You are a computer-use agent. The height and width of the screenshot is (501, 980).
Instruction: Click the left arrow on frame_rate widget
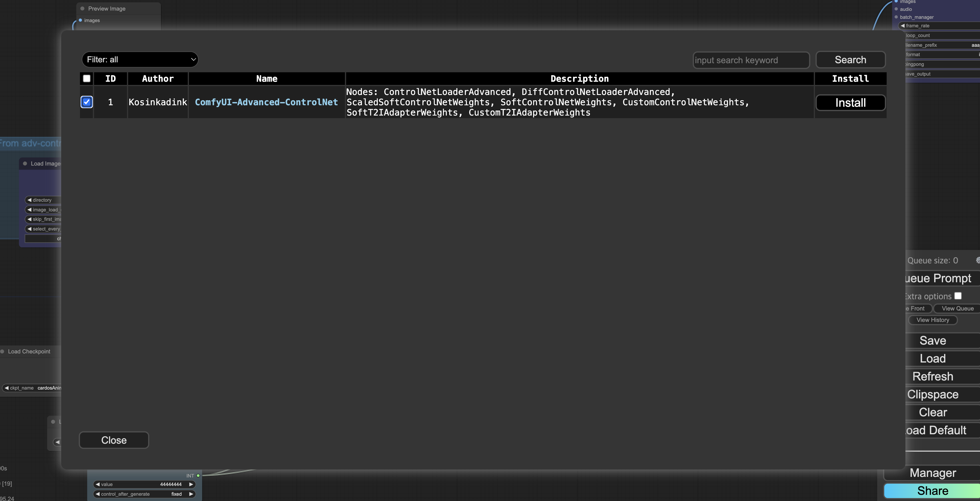pyautogui.click(x=902, y=26)
